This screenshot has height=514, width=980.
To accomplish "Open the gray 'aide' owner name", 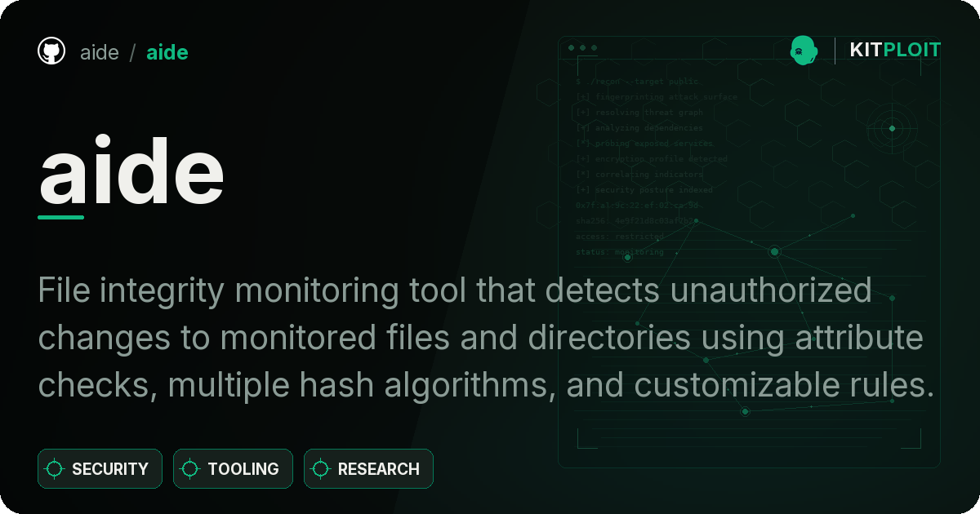I will coord(100,53).
